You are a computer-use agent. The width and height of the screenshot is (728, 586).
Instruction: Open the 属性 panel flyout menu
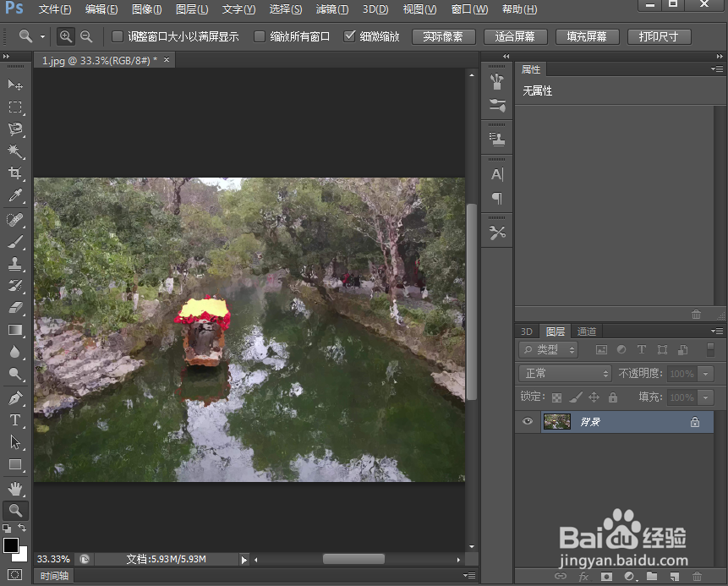717,68
